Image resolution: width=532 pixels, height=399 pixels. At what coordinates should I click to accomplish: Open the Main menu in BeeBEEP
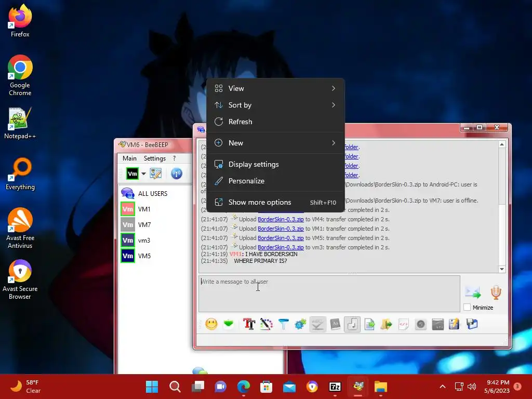pyautogui.click(x=129, y=158)
